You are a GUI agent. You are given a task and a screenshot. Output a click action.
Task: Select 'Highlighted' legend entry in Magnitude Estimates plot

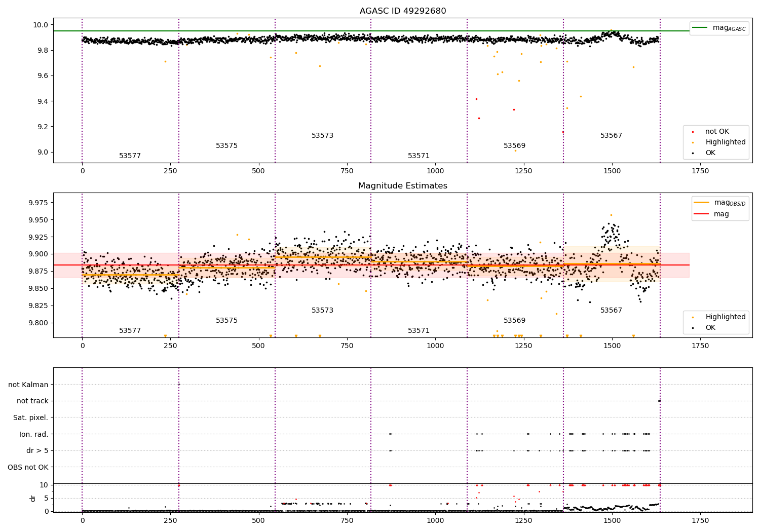click(726, 317)
